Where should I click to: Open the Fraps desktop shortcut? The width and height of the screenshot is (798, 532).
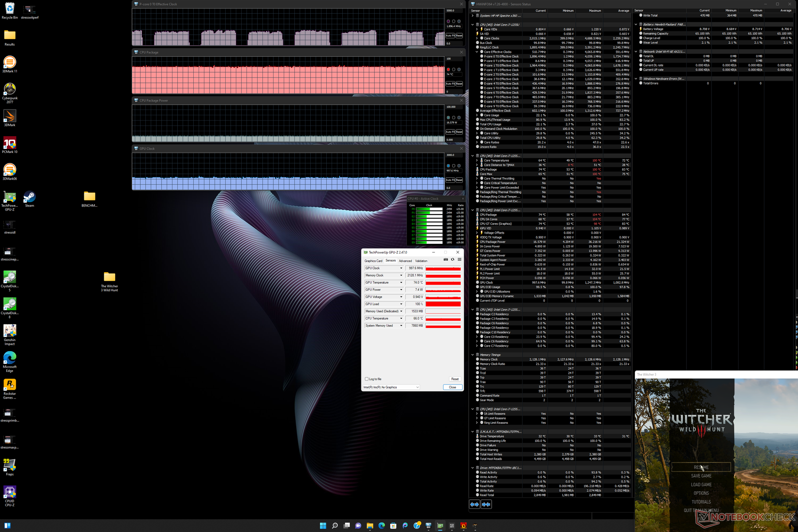coord(10,467)
